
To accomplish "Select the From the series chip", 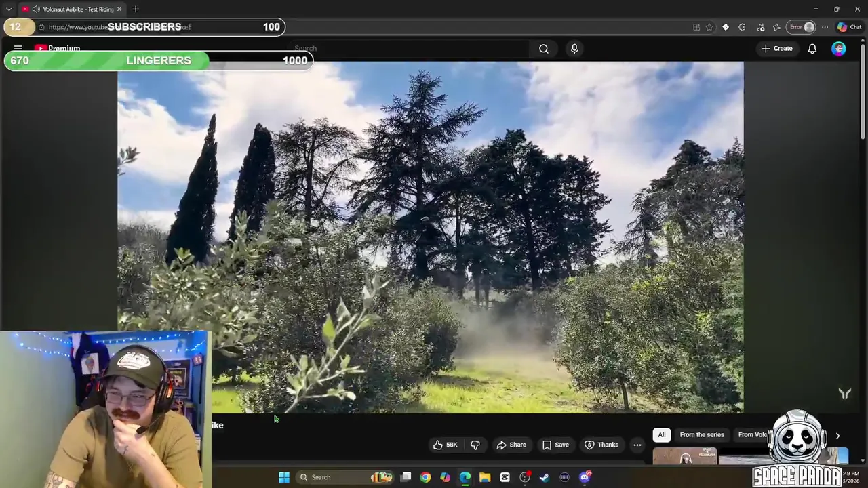I will pos(702,434).
